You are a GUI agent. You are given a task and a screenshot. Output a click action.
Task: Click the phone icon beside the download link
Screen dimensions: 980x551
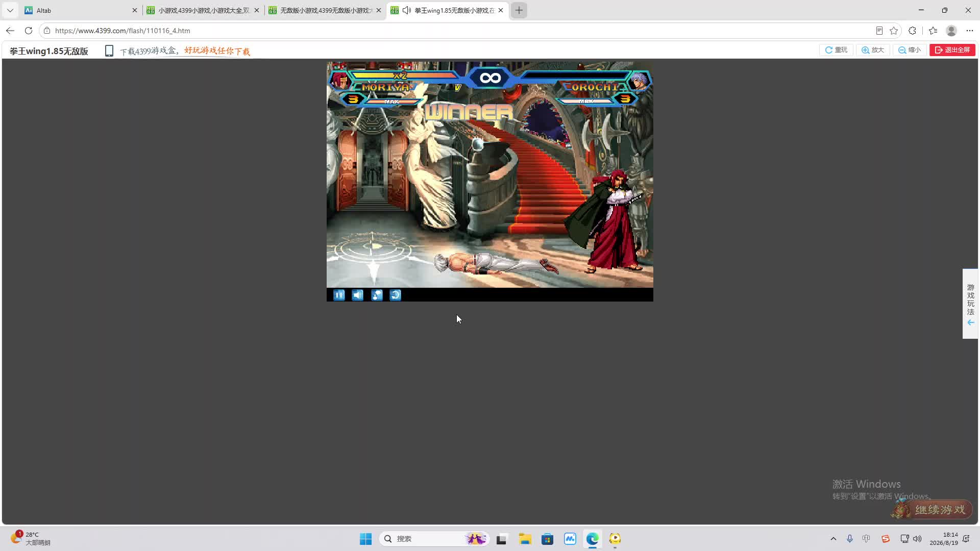(x=109, y=51)
